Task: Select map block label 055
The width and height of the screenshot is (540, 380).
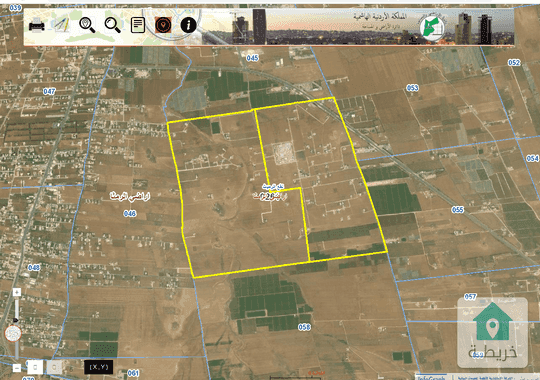Action: click(458, 210)
